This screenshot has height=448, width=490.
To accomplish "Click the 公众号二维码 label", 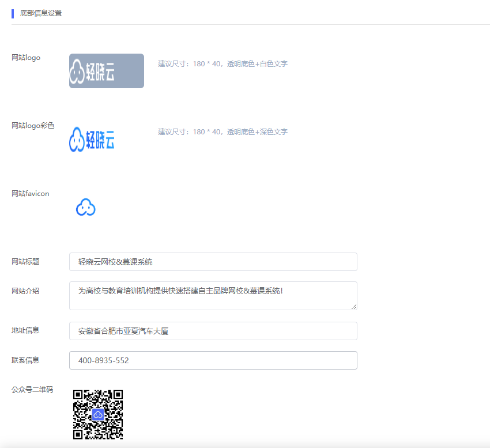I will 32,390.
